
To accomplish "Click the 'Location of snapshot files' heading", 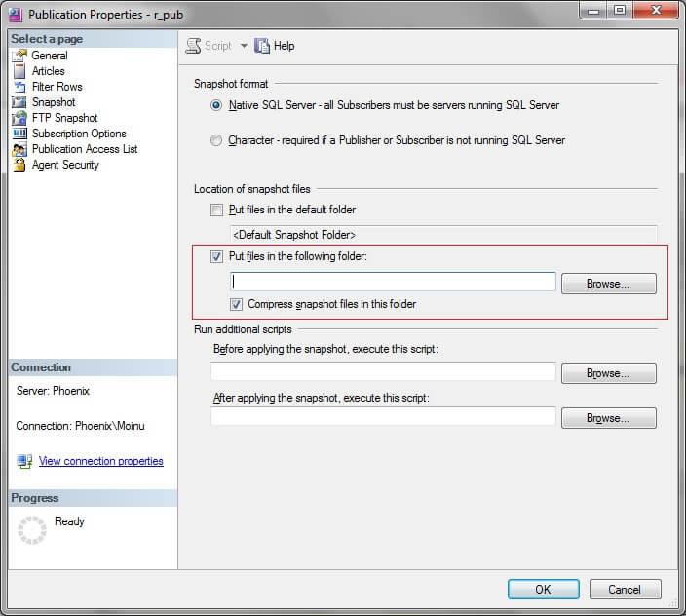I will [252, 189].
